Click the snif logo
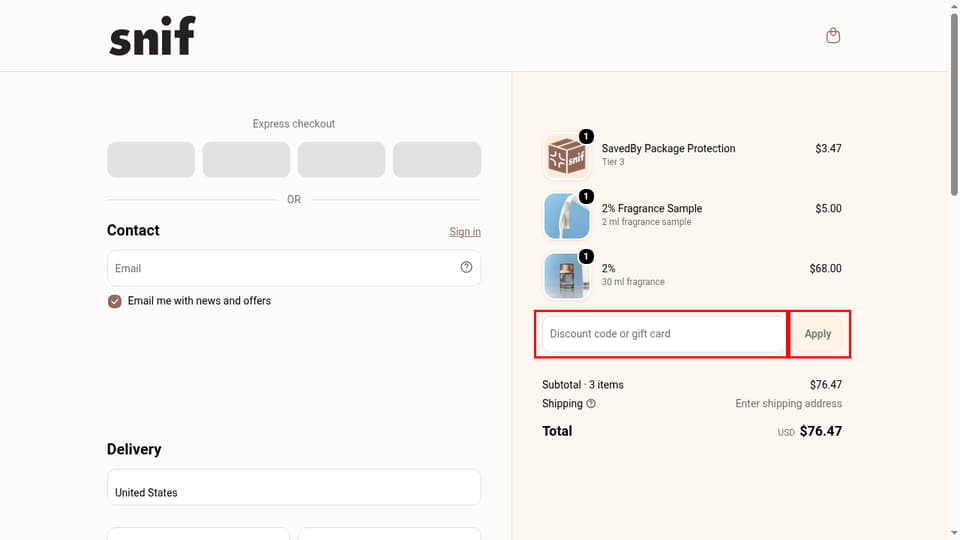 pyautogui.click(x=152, y=36)
